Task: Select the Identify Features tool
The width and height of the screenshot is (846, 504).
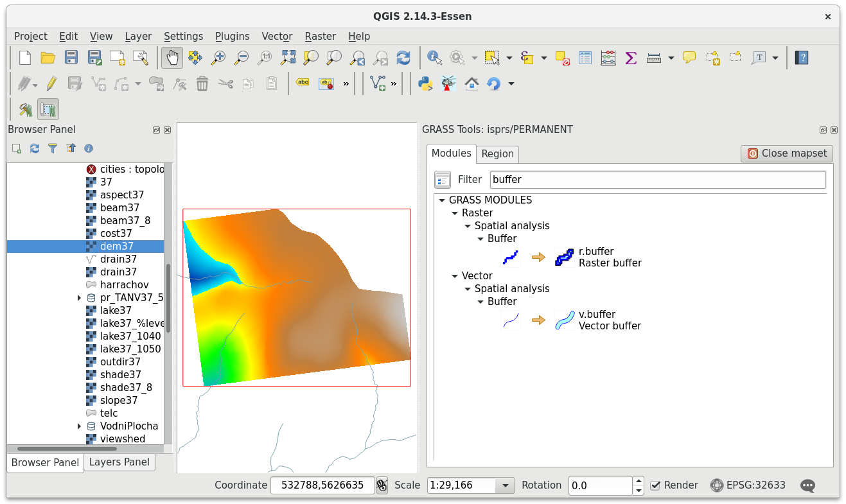Action: [435, 58]
